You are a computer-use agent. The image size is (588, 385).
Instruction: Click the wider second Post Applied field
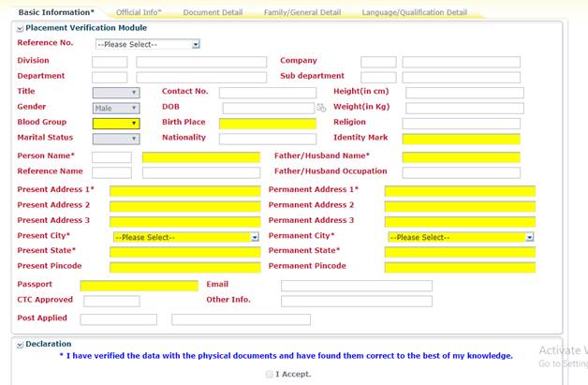point(242,319)
